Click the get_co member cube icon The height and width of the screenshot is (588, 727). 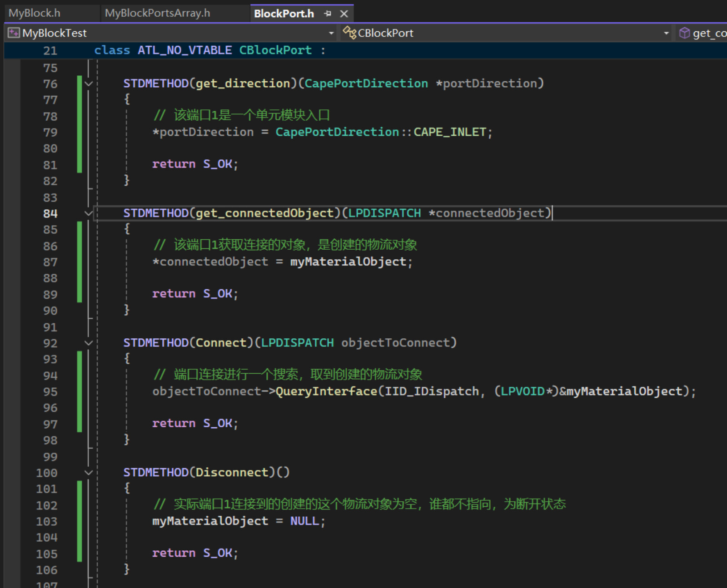(684, 33)
